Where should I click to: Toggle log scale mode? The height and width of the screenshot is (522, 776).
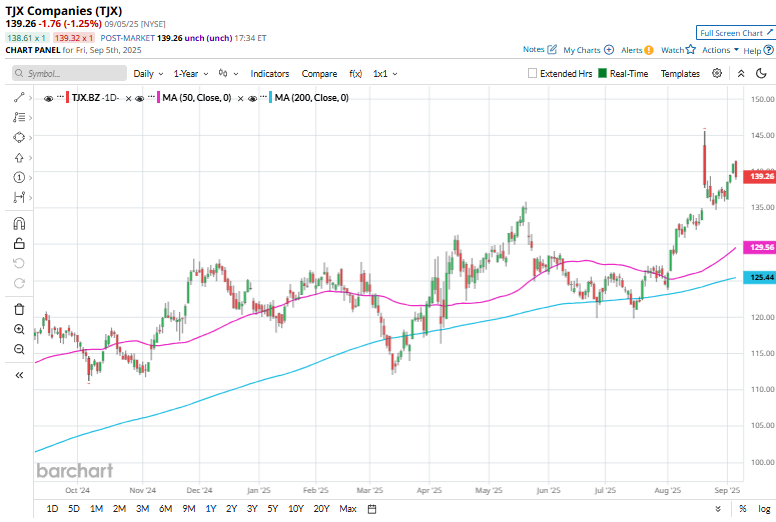click(x=764, y=509)
